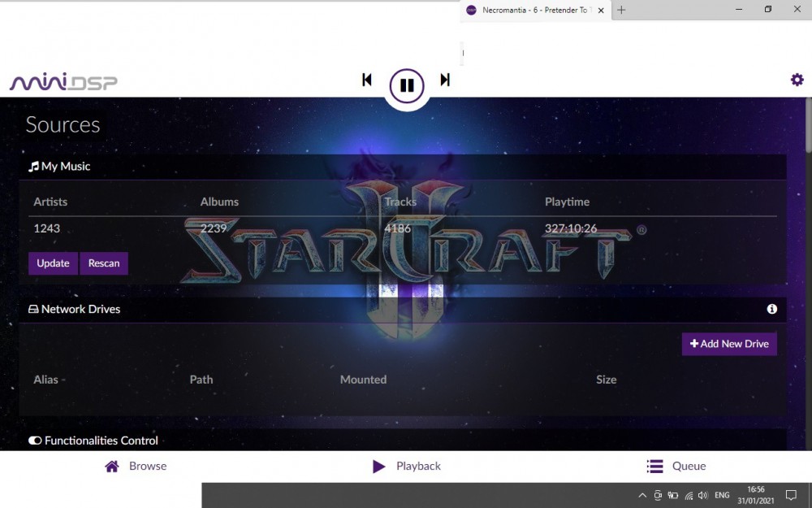The height and width of the screenshot is (508, 812).
Task: Click the Tracks count 4186
Action: point(397,228)
